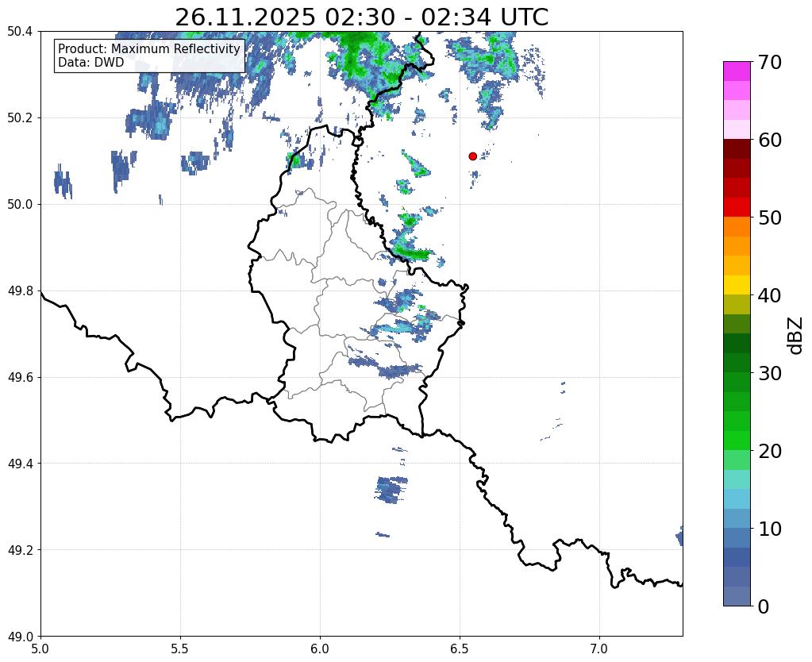The image size is (812, 662).
Task: Click the 7.0 longitude axis label
Action: click(x=599, y=649)
